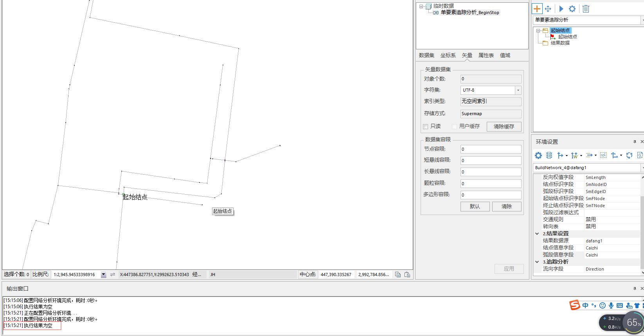Open the Sogou soft keyboard icon
The width and height of the screenshot is (644, 336).
tap(620, 305)
